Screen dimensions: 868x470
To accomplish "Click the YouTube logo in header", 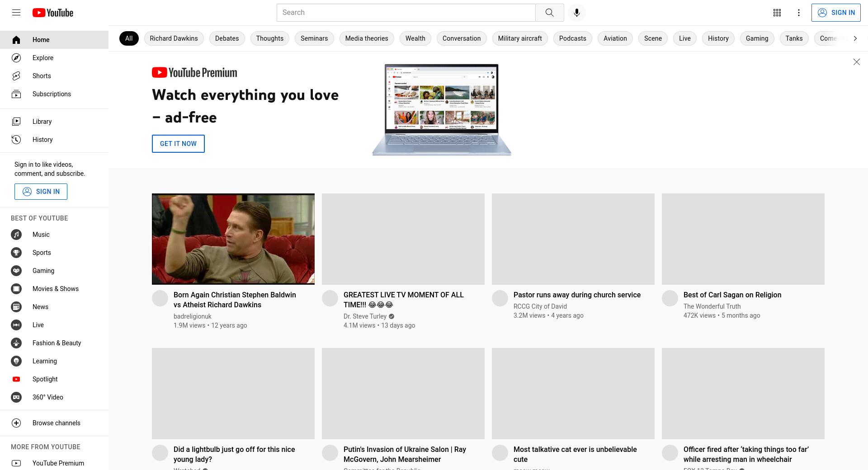I will tap(53, 13).
